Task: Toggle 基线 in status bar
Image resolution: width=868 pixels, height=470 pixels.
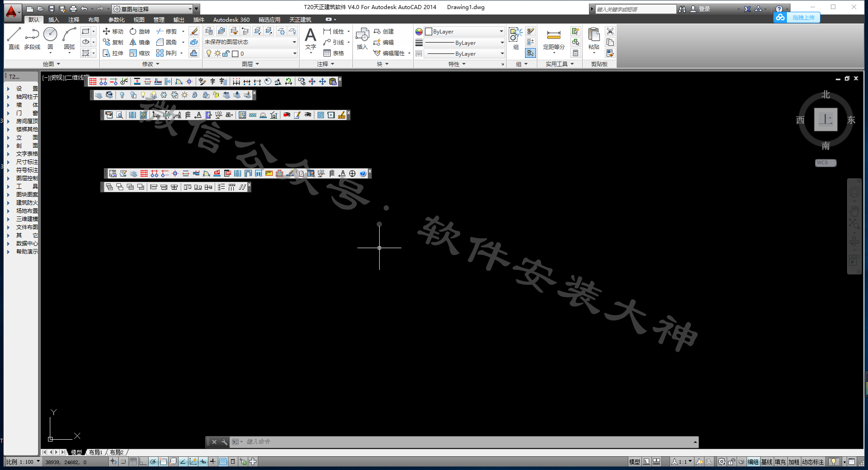Action: pos(767,462)
